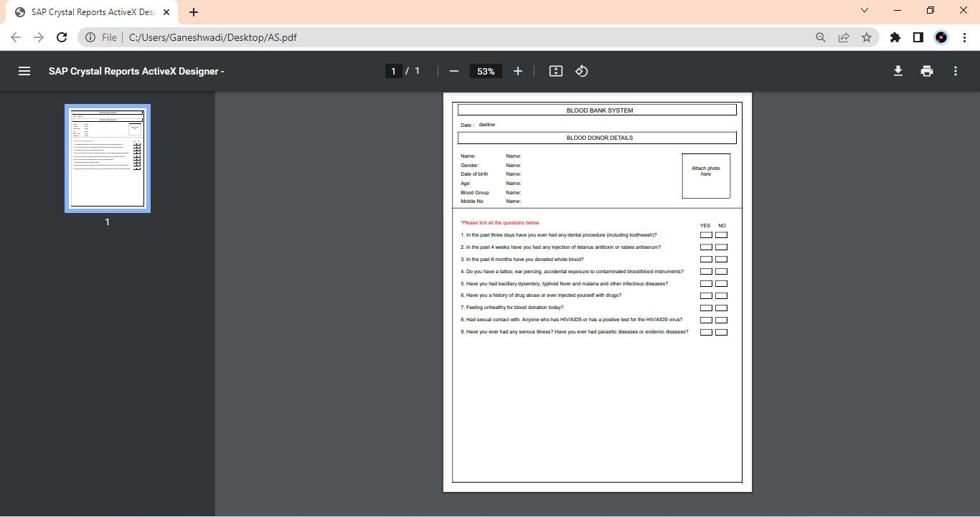Tick YES for question 4 tattoo
980x517 pixels.
pos(706,272)
